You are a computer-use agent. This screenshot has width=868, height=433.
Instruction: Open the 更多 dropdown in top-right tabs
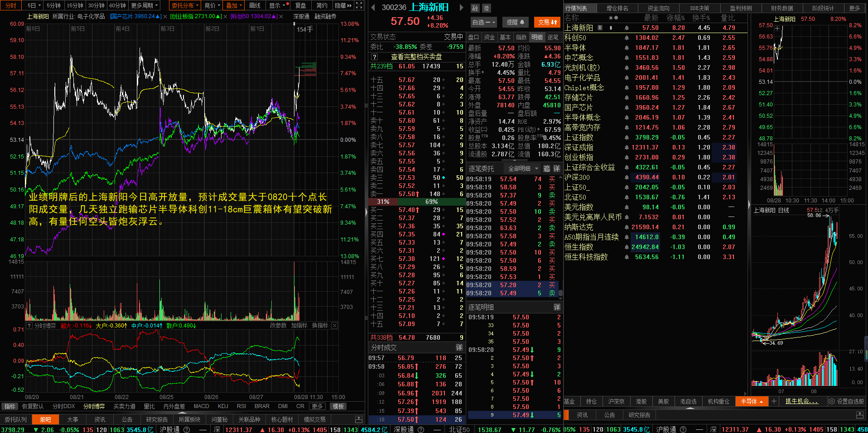[x=854, y=8]
